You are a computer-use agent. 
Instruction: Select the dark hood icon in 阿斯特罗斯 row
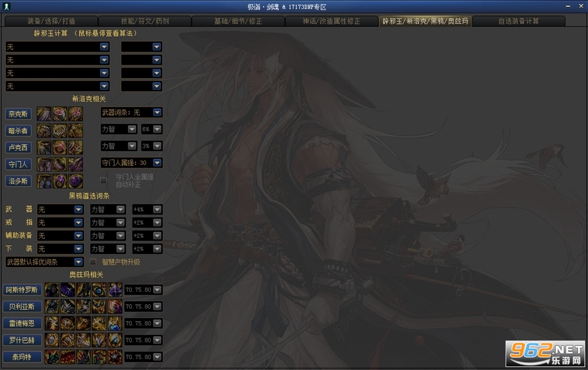[52, 290]
